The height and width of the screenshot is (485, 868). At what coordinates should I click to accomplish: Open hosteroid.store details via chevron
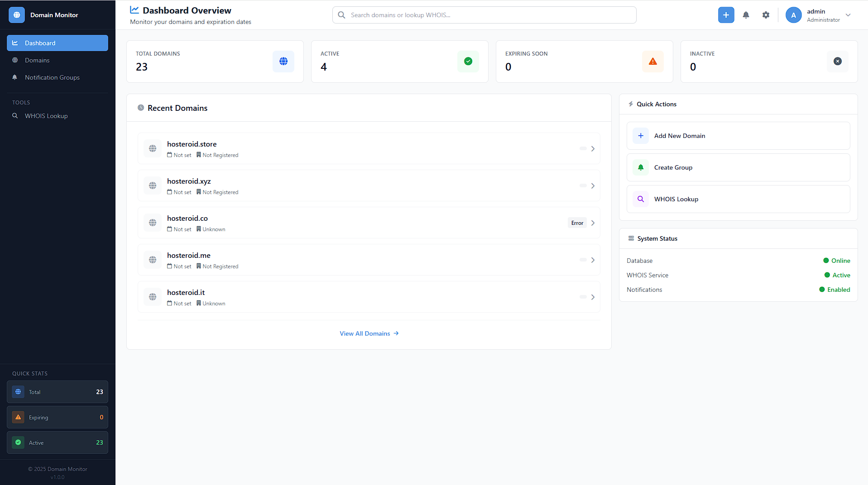click(x=593, y=149)
